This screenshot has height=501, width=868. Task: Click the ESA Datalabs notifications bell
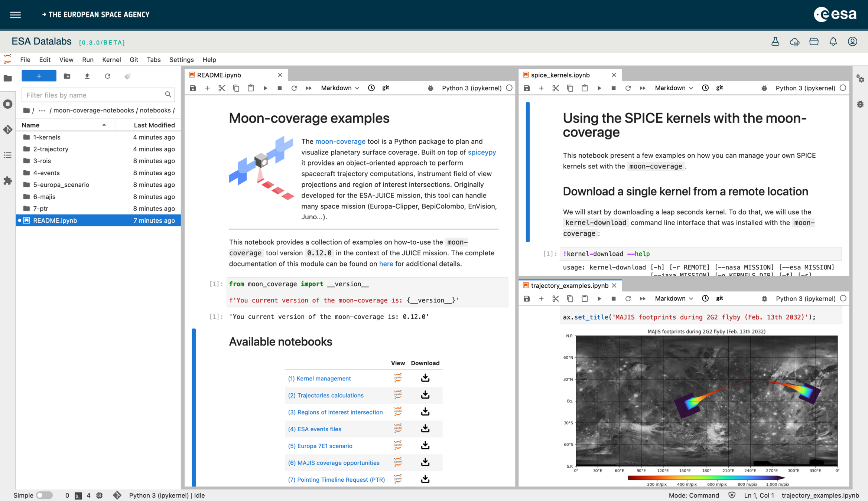coord(833,42)
